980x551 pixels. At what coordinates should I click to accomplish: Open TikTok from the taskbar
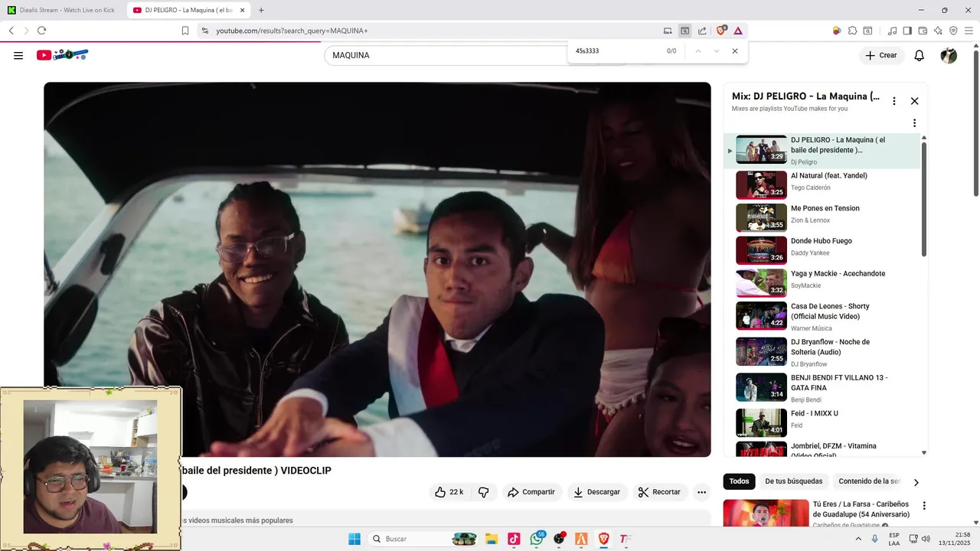(514, 539)
